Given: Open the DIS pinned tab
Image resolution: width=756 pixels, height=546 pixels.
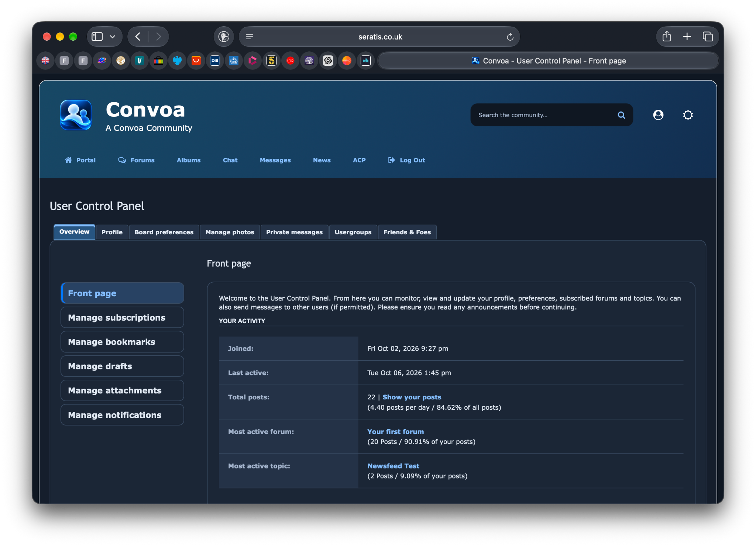Looking at the screenshot, I should (x=215, y=61).
